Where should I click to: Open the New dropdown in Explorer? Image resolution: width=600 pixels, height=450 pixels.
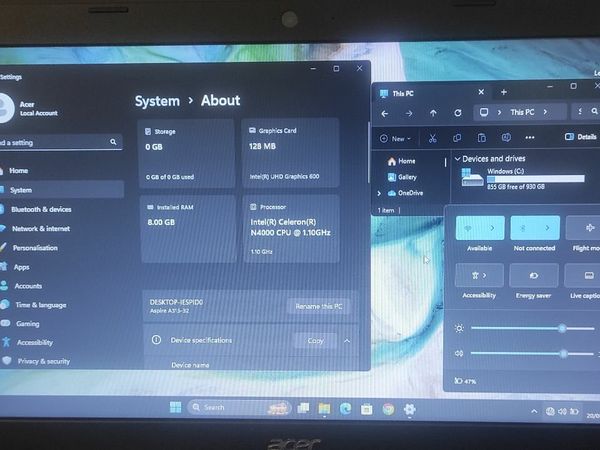click(x=396, y=139)
